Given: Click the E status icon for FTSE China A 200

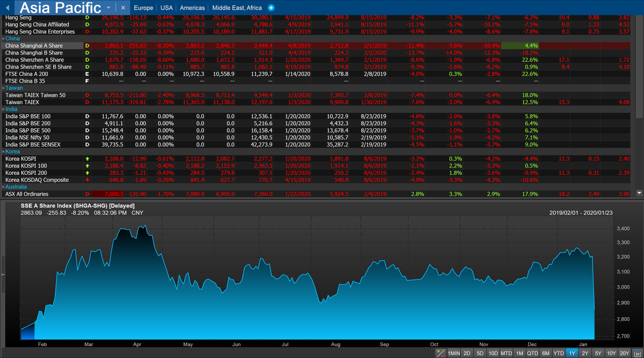Looking at the screenshot, I should (x=87, y=74).
